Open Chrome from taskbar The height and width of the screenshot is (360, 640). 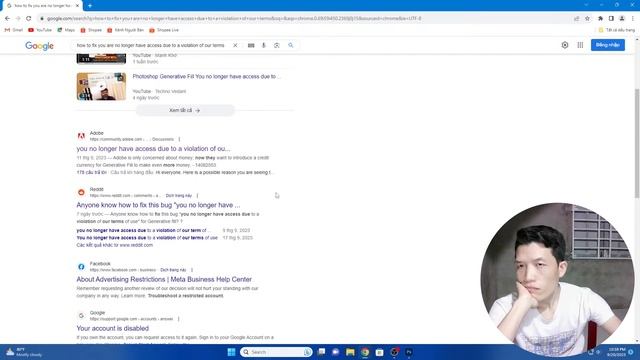point(365,352)
